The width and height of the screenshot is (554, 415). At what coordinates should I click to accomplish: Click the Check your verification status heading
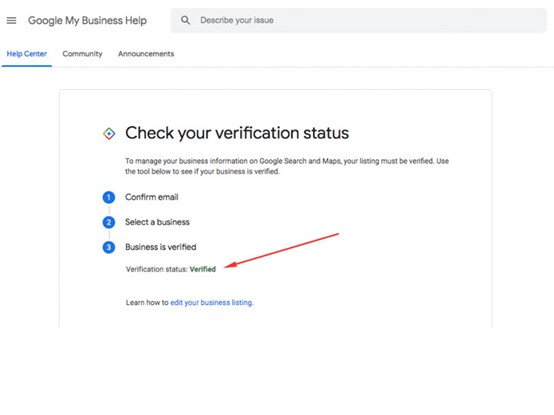click(x=237, y=133)
